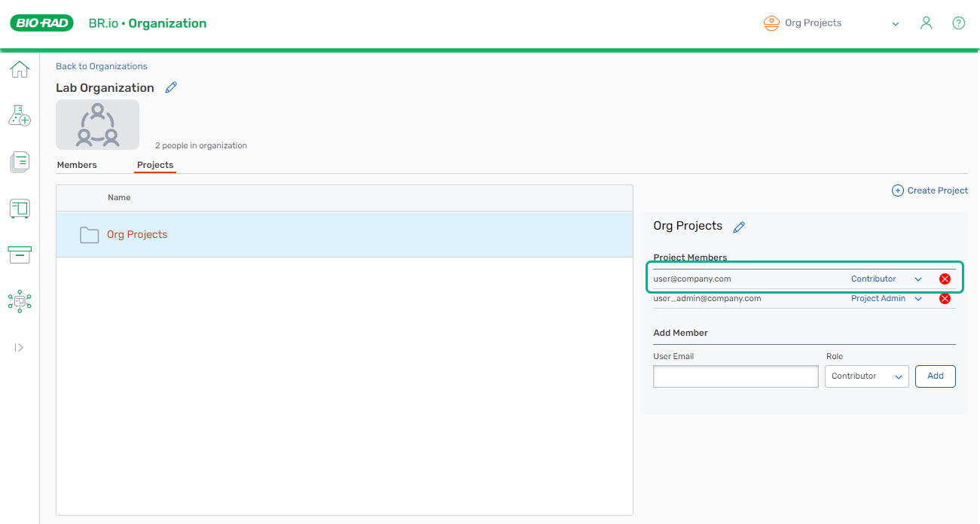980x524 pixels.
Task: Open the instruments icon in sidebar
Action: pos(20,209)
